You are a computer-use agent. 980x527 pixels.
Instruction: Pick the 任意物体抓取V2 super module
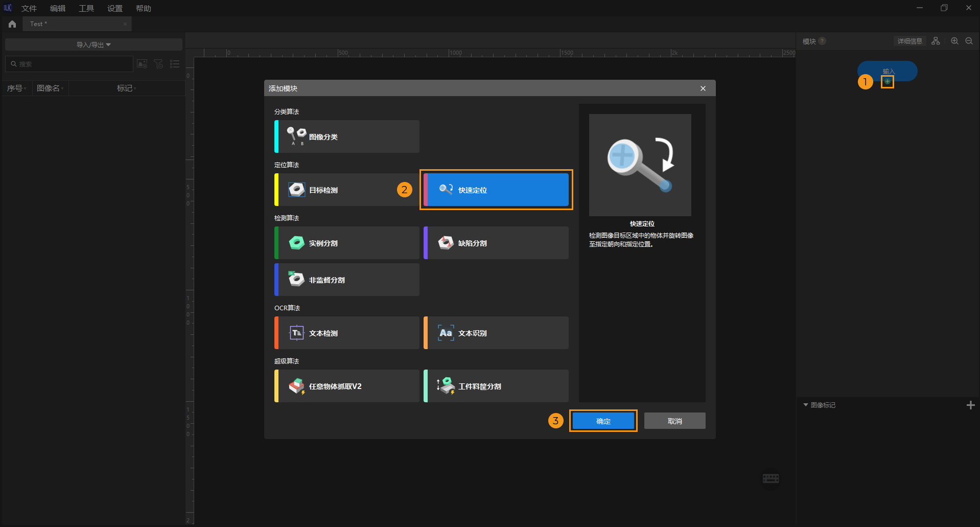tap(347, 386)
